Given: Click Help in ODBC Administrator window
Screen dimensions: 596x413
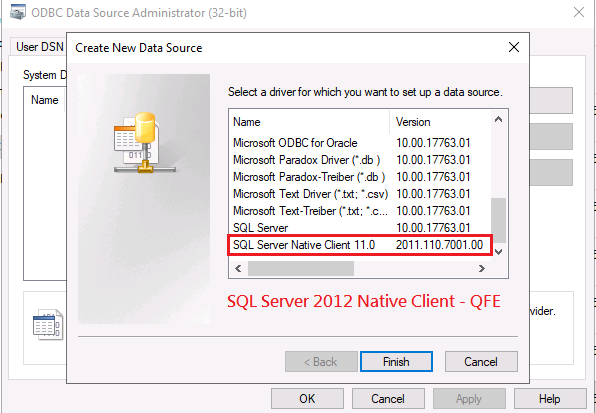Looking at the screenshot, I should tap(550, 399).
